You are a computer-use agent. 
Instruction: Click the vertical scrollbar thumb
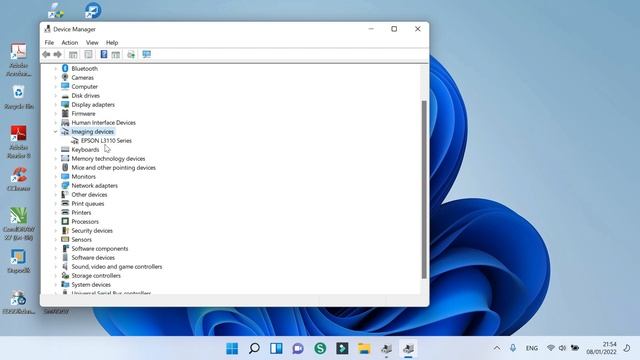coord(424,189)
